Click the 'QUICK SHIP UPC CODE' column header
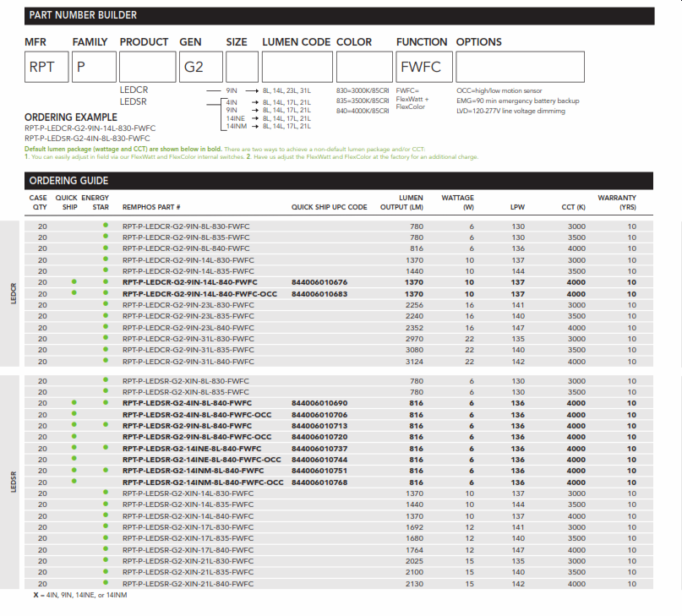 coord(330,207)
